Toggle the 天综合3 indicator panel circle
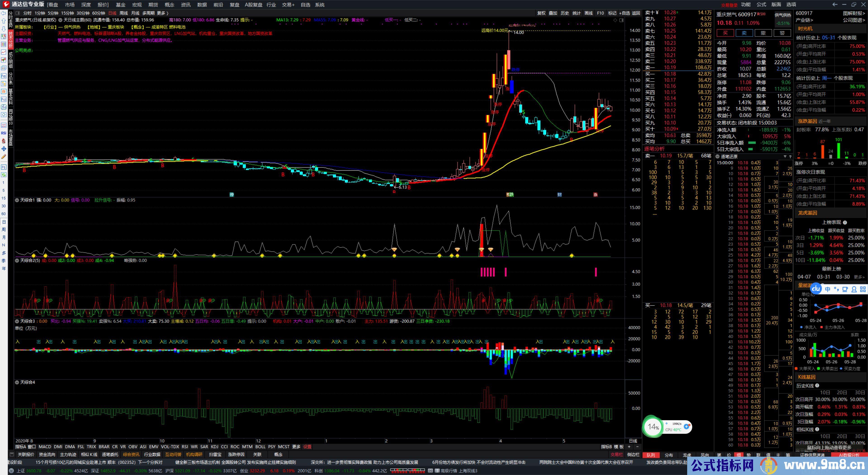 (x=17, y=321)
